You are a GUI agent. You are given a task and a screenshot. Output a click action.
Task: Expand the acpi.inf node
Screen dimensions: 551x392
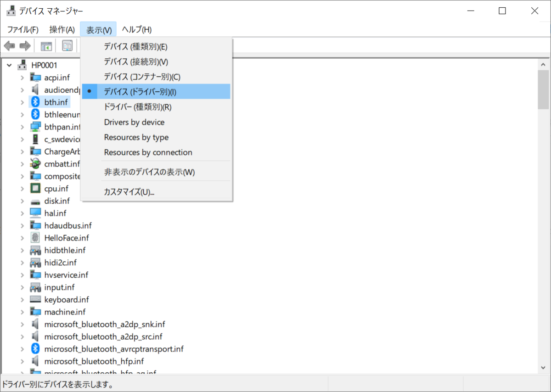coord(22,77)
